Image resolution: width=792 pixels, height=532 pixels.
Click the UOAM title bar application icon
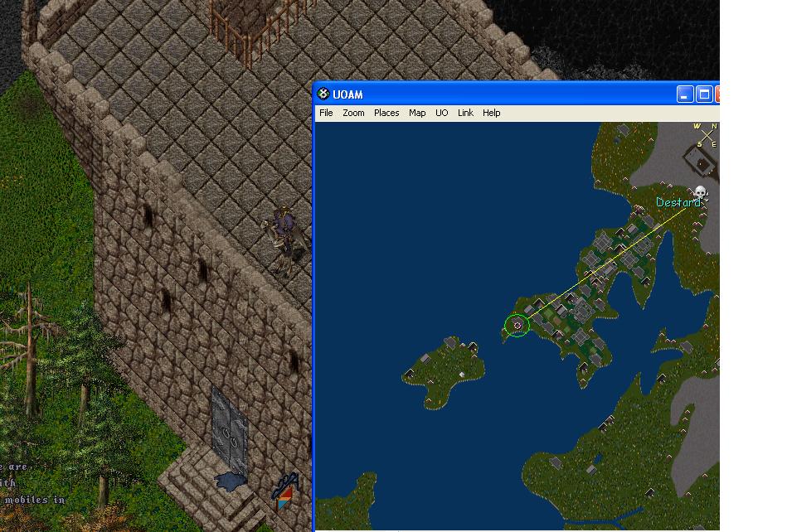click(x=323, y=94)
